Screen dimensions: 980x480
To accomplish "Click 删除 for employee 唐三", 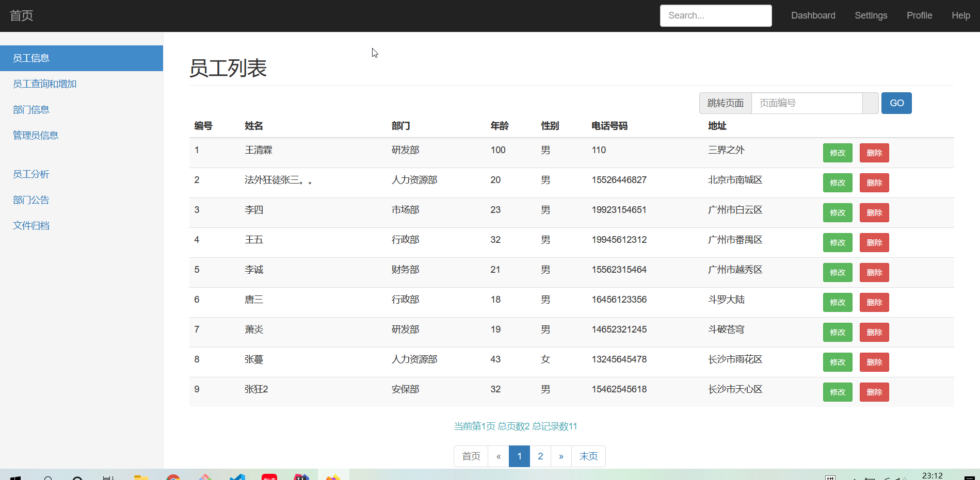I will tap(874, 303).
